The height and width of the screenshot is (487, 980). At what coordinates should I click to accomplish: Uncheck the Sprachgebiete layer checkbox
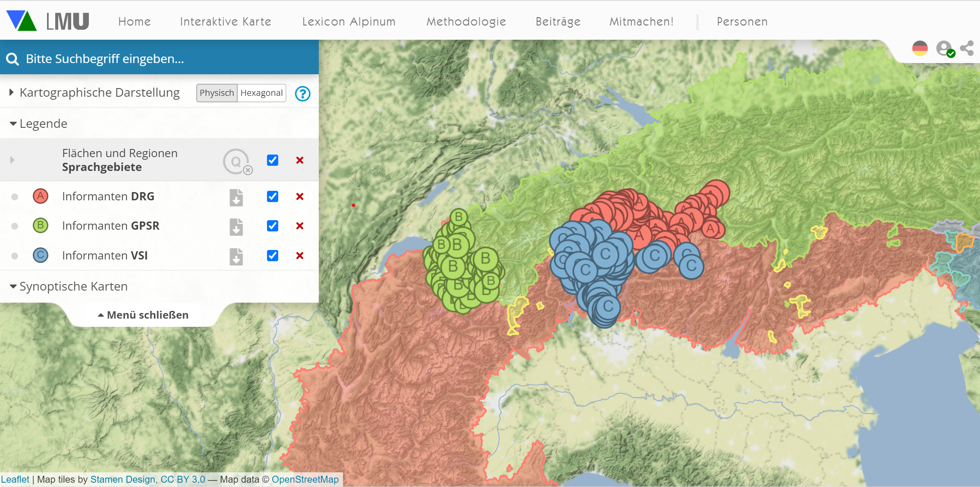tap(273, 160)
